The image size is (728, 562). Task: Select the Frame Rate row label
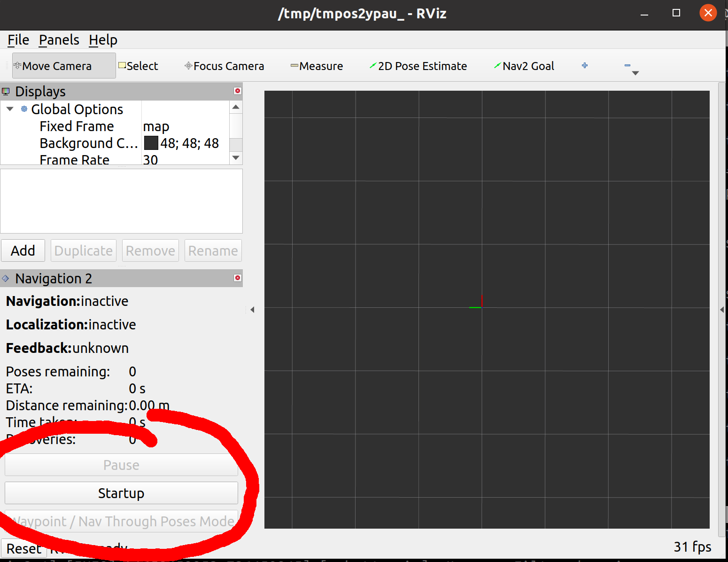click(x=74, y=160)
